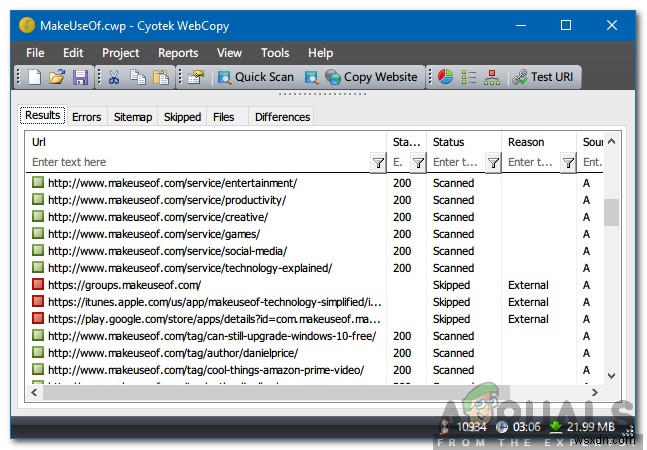Select the service/creative/ URL row
647x450 pixels.
coord(314,217)
